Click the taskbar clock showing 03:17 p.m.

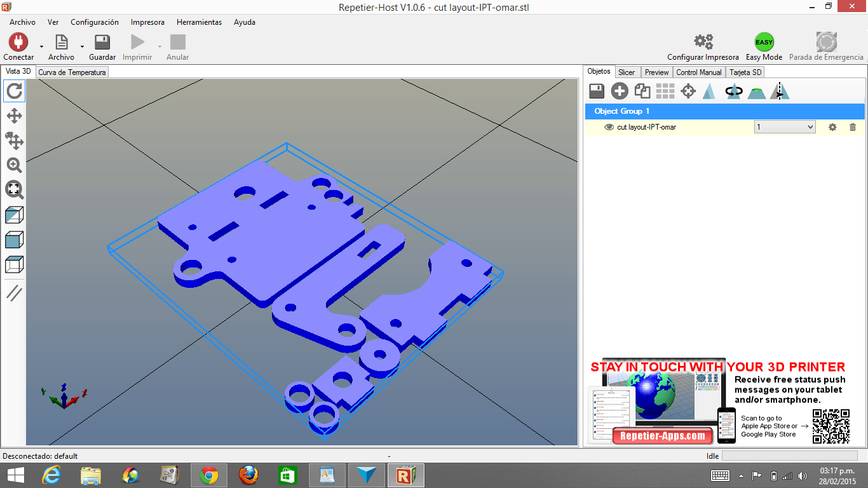(836, 475)
